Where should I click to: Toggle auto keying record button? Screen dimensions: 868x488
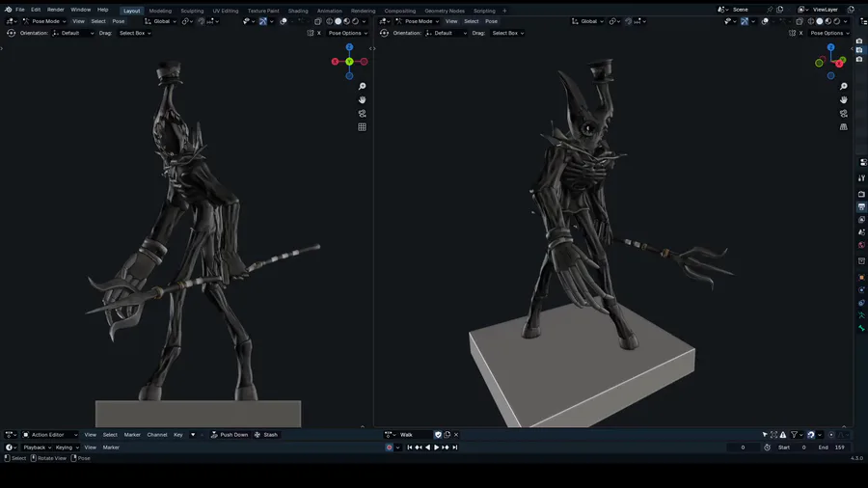click(x=390, y=447)
